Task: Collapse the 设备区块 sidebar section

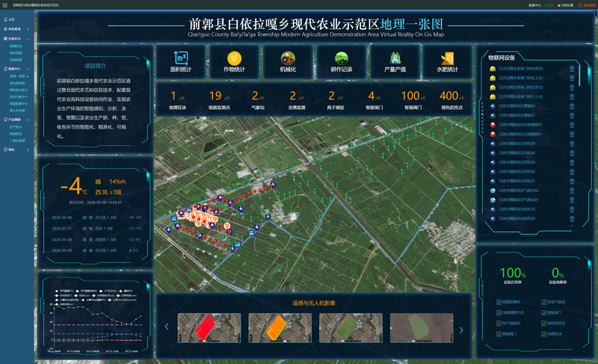Action: 28,39
